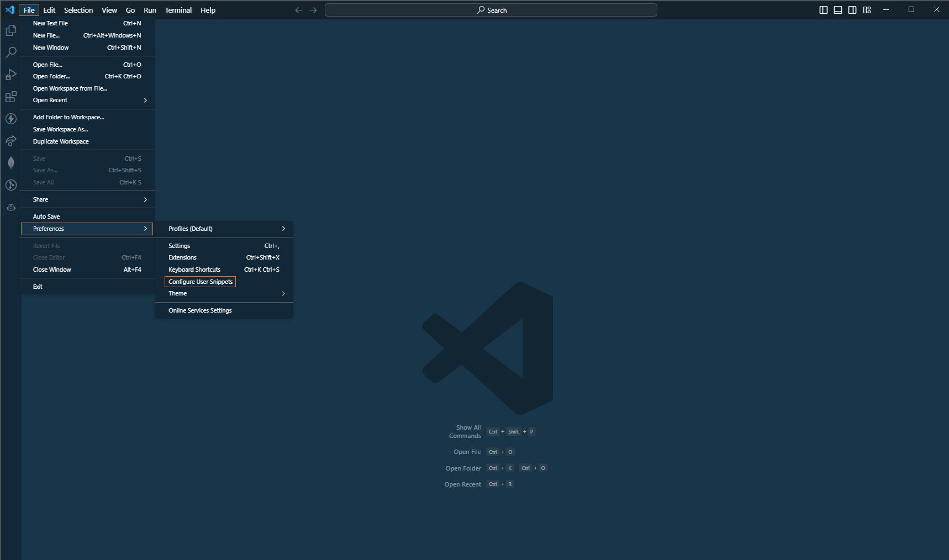Image resolution: width=949 pixels, height=560 pixels.
Task: Open the Extensions view icon
Action: [x=11, y=97]
